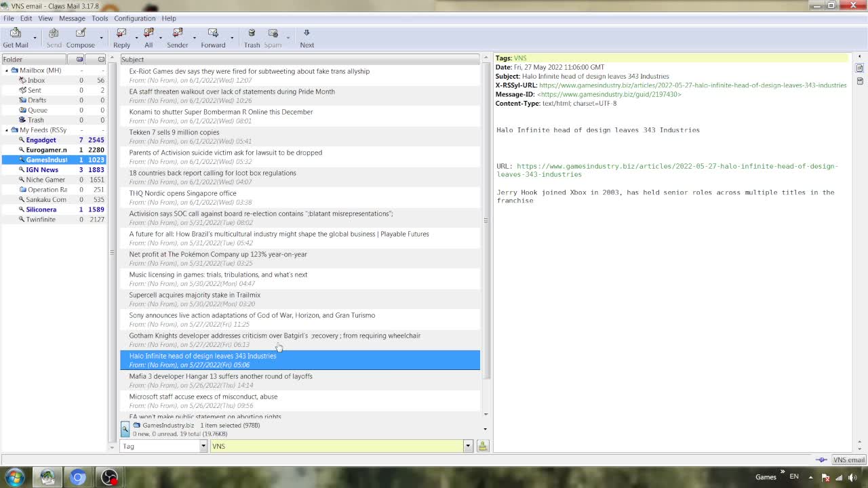Viewport: 868px width, 488px height.
Task: Collapse the My Feeds tree
Action: click(7, 130)
